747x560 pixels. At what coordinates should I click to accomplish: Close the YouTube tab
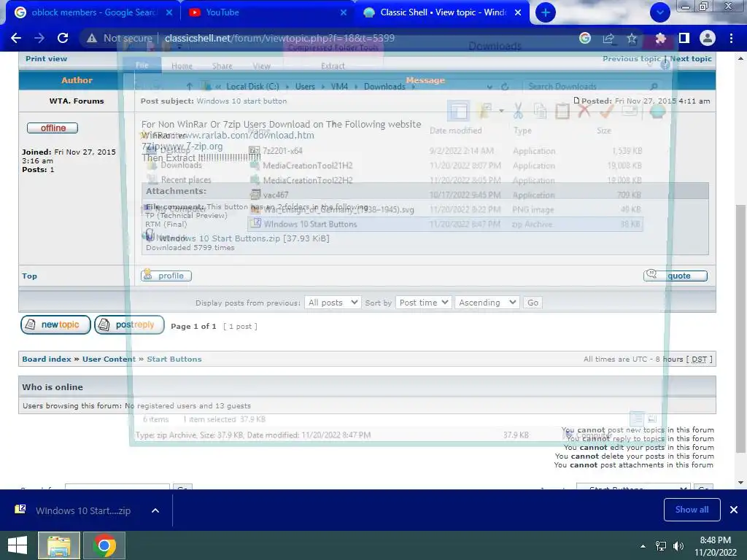click(344, 13)
